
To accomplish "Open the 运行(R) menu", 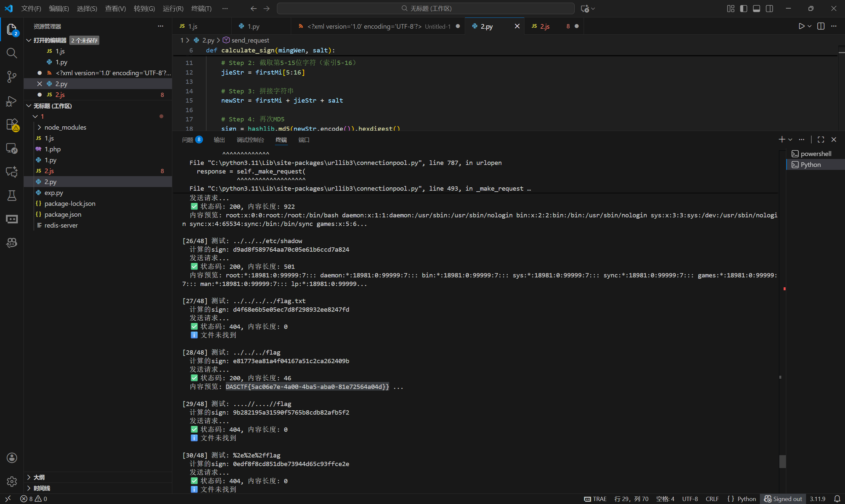I will 173,9.
